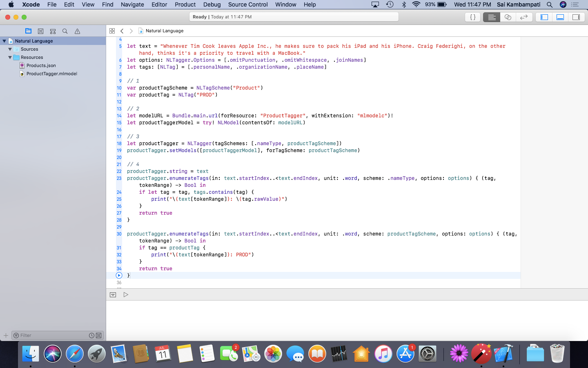This screenshot has width=588, height=368.
Task: Run playground up to line 35
Action: click(119, 276)
